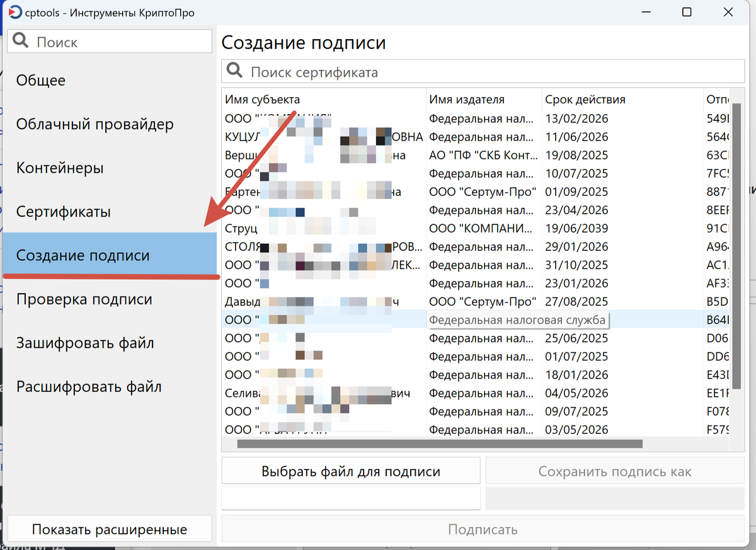Close the cptools window
This screenshot has width=756, height=550.
(x=728, y=12)
